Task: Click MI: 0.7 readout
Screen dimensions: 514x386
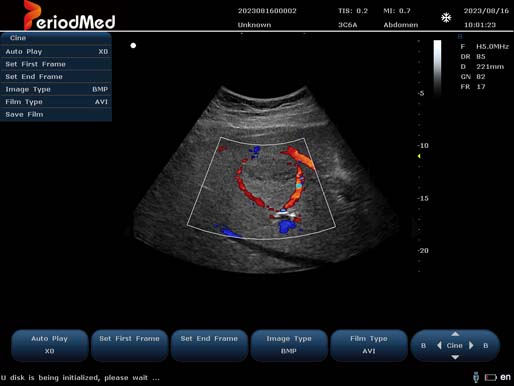Action: [397, 11]
